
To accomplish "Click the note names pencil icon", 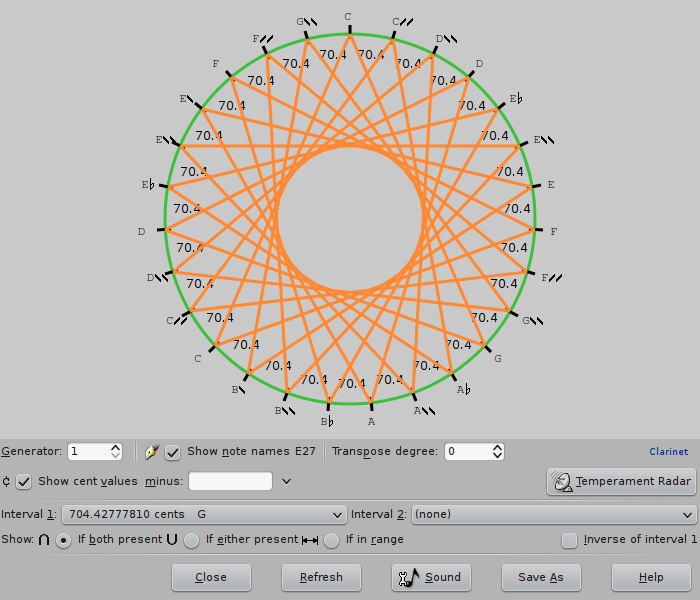I will [152, 452].
